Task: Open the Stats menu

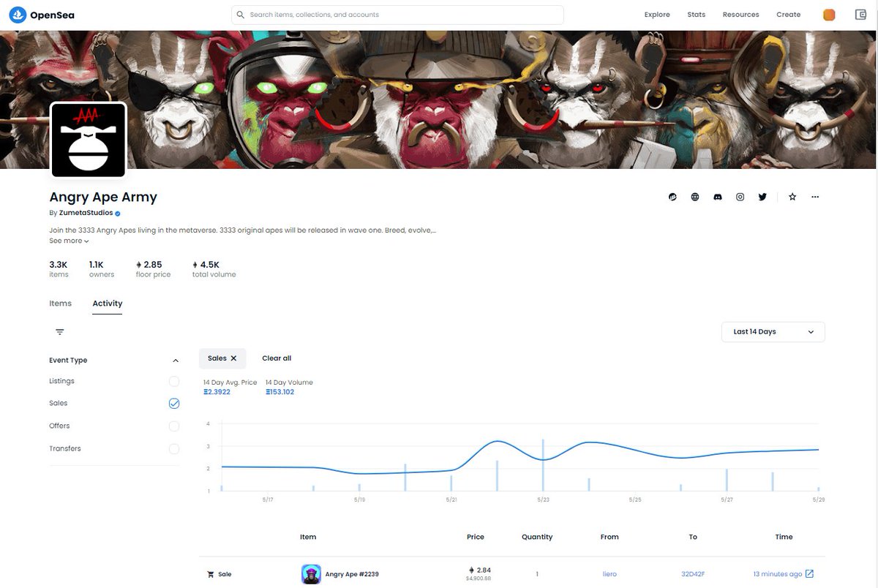Action: point(697,15)
